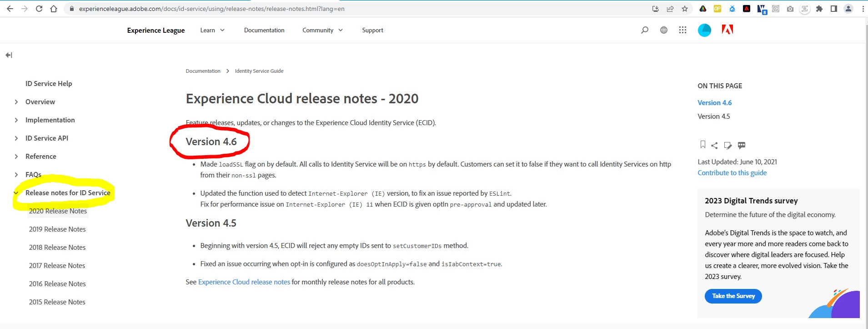Click the Identity Service Guide breadcrumb

pos(259,71)
